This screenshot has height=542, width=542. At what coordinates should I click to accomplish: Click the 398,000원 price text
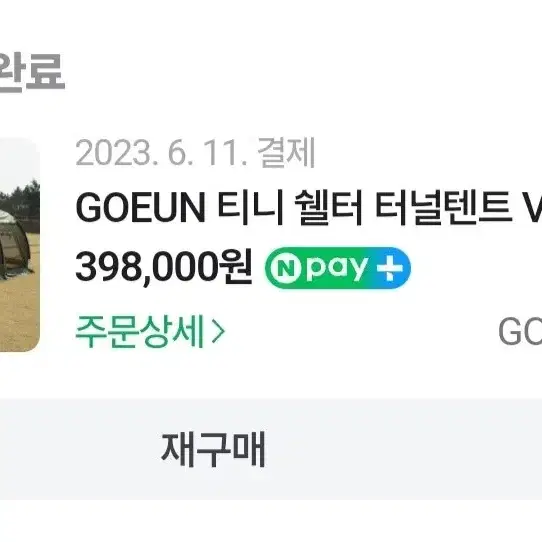point(164,268)
